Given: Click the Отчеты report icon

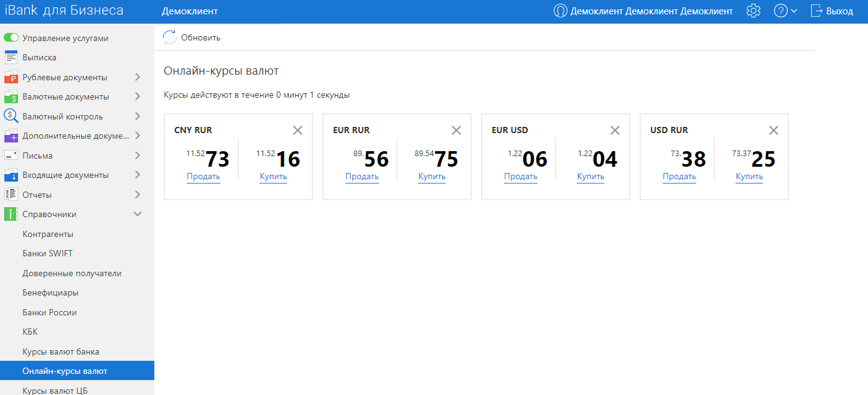Looking at the screenshot, I should tap(11, 195).
